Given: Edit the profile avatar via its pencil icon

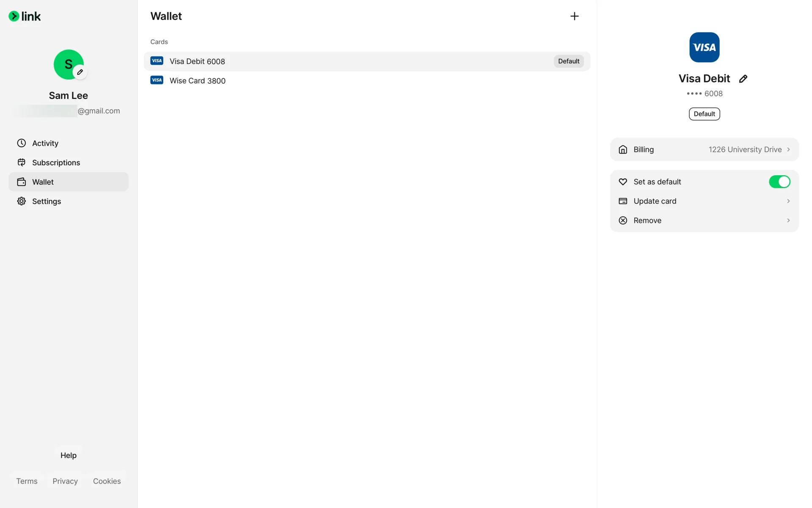Looking at the screenshot, I should tap(80, 72).
